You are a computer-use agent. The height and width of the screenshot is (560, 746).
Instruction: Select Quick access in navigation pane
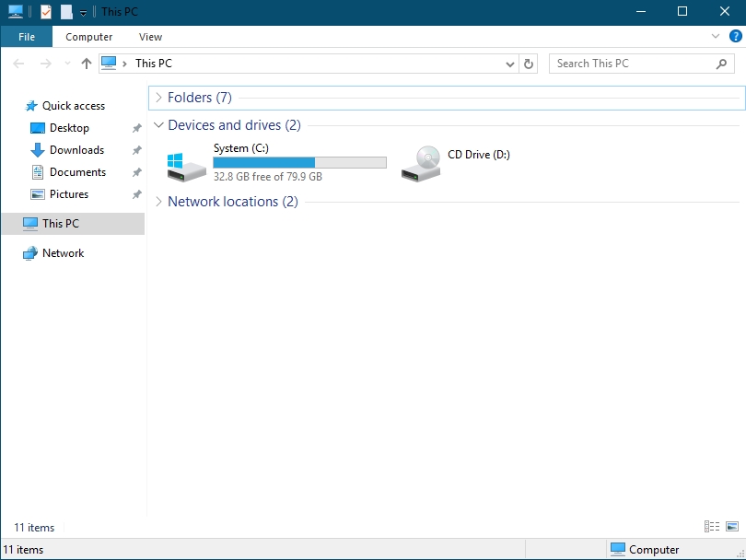74,106
